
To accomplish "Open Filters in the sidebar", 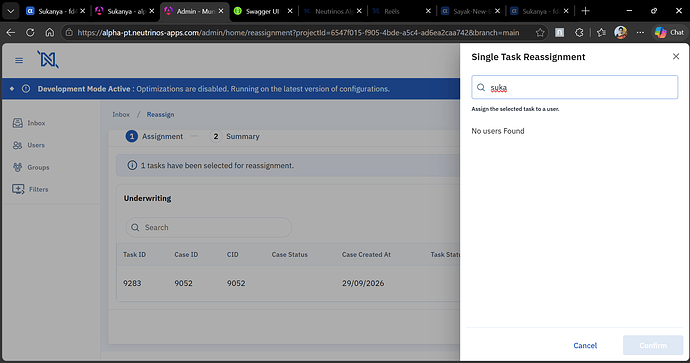I will [30, 189].
